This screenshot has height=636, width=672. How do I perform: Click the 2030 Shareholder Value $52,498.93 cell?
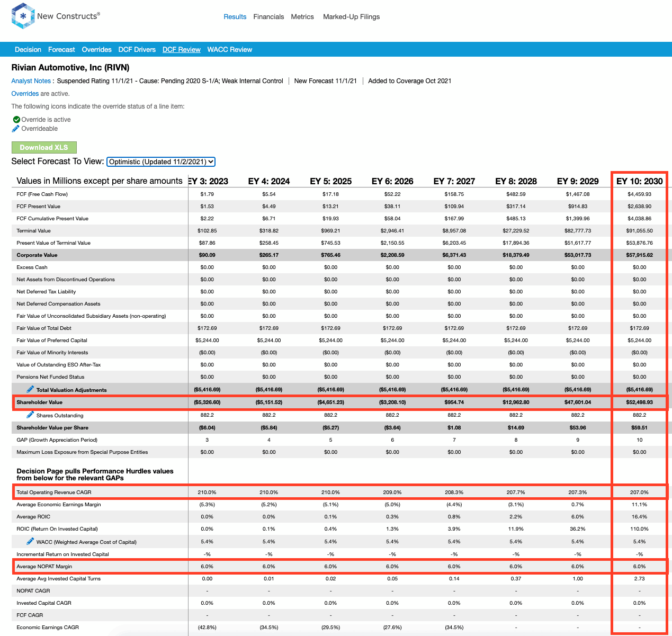tap(639, 402)
